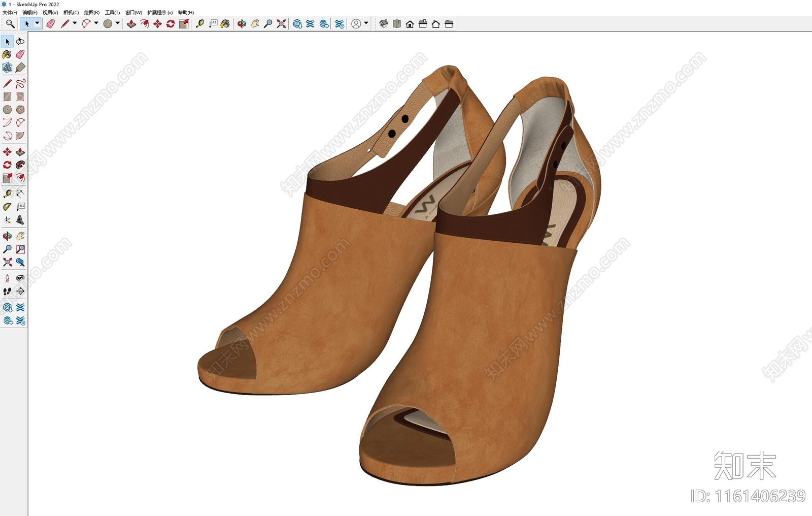Open Extension Warehouse from the top toolbar
The height and width of the screenshot is (516, 812).
click(x=311, y=24)
